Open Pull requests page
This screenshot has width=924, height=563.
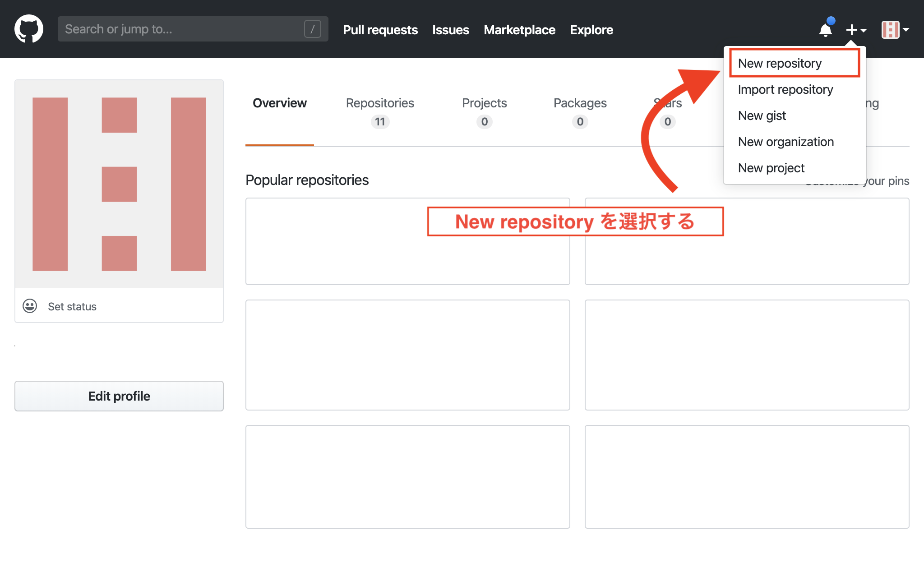[x=380, y=30]
